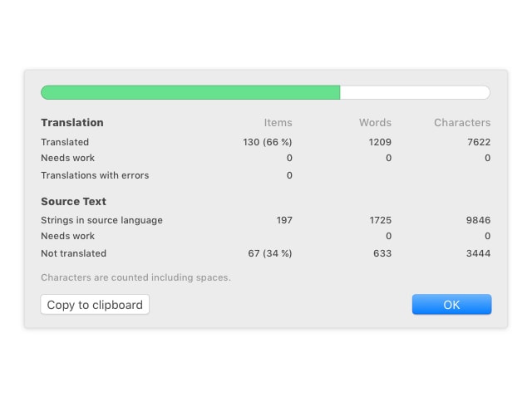The width and height of the screenshot is (532, 397).
Task: Click the source words count 1725
Action: [379, 220]
